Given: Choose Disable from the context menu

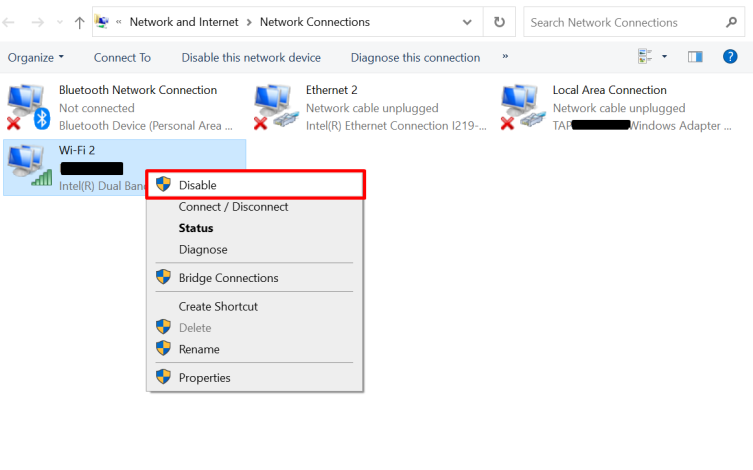Looking at the screenshot, I should (197, 185).
